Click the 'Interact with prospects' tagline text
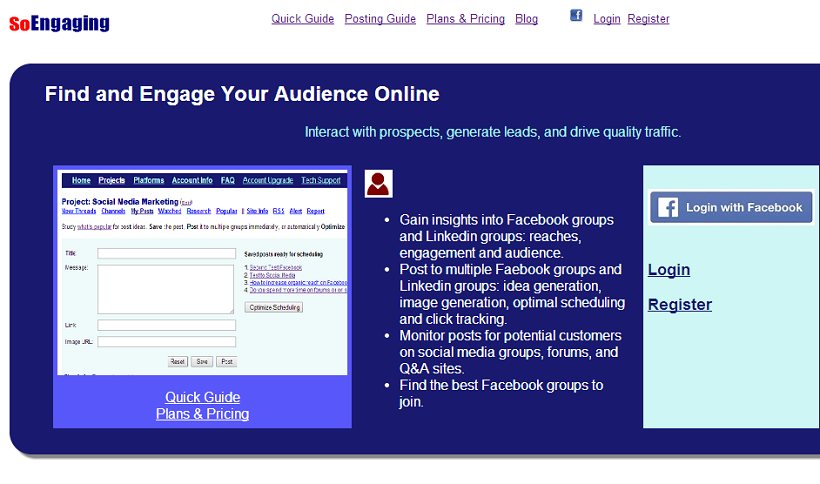This screenshot has width=820, height=484. click(493, 132)
